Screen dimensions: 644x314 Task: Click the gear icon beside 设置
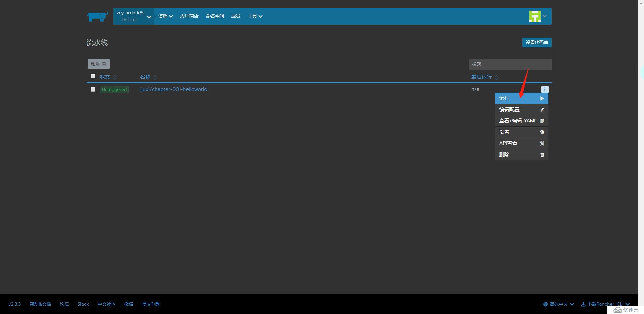point(542,132)
